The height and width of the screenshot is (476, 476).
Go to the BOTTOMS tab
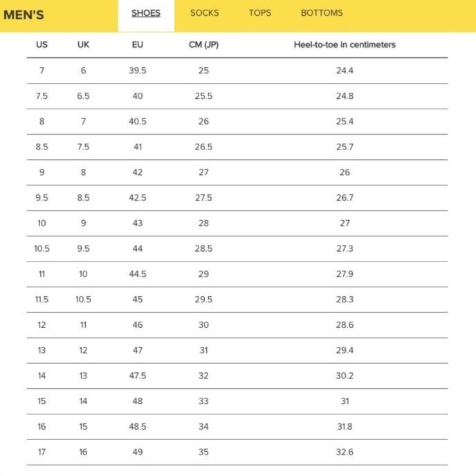[x=322, y=13]
